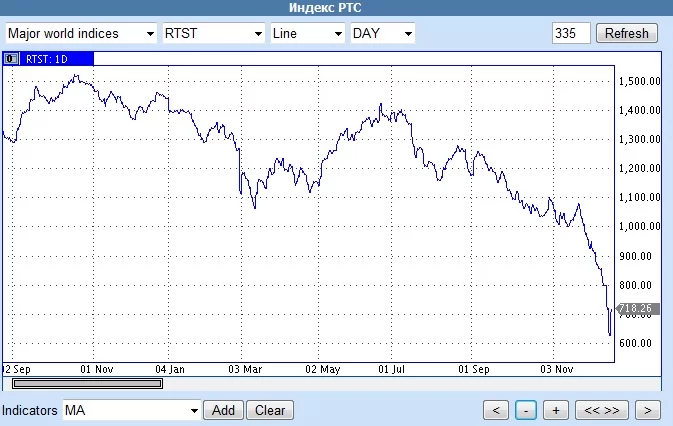673x426 pixels.
Task: Click the 03 Mar date label
Action: 245,369
